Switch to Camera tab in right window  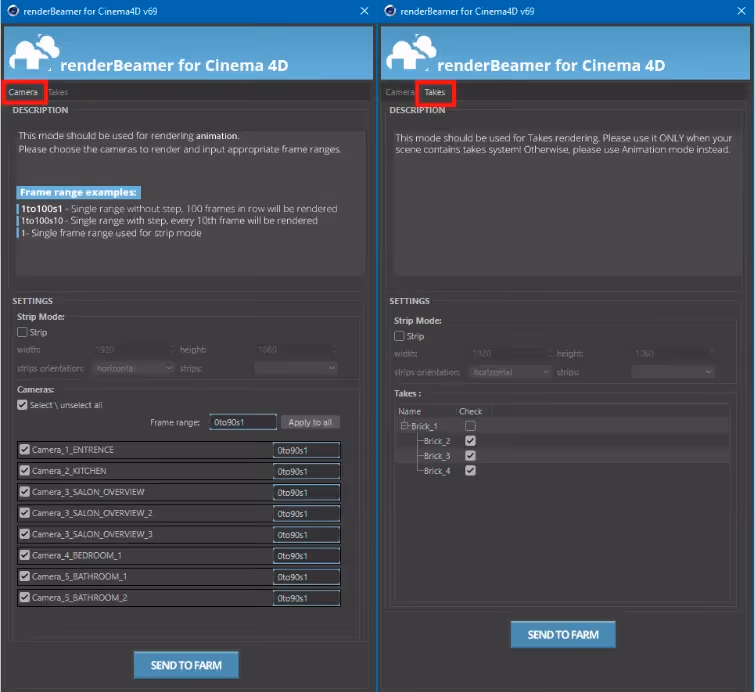(399, 92)
